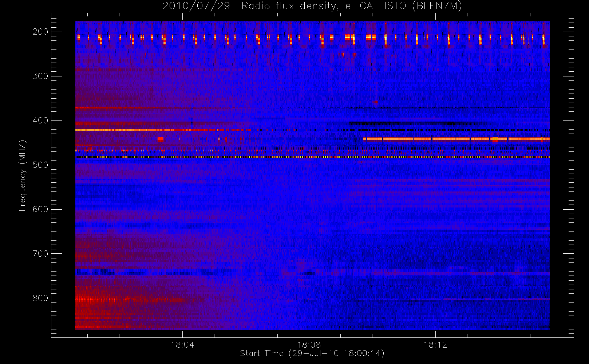Click the "Frequency (MHz)" axis label
This screenshot has width=589, height=364.
(23, 175)
